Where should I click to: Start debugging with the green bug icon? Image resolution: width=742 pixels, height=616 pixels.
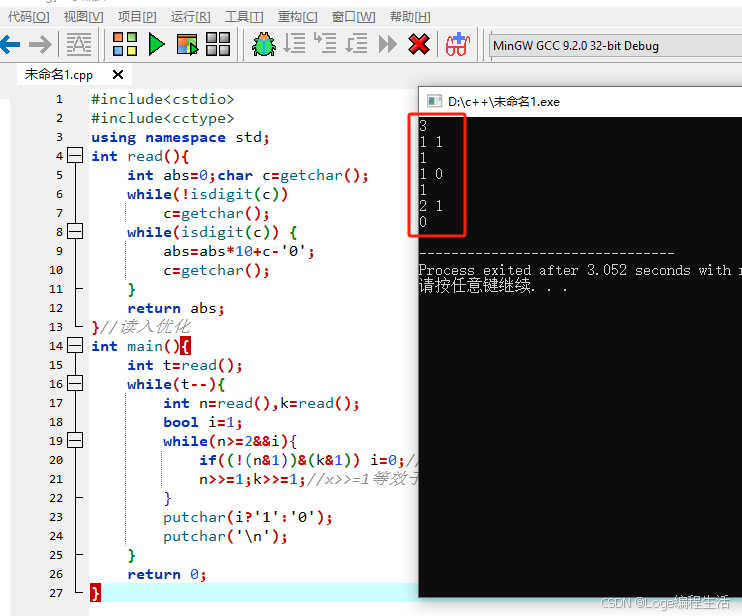[264, 45]
